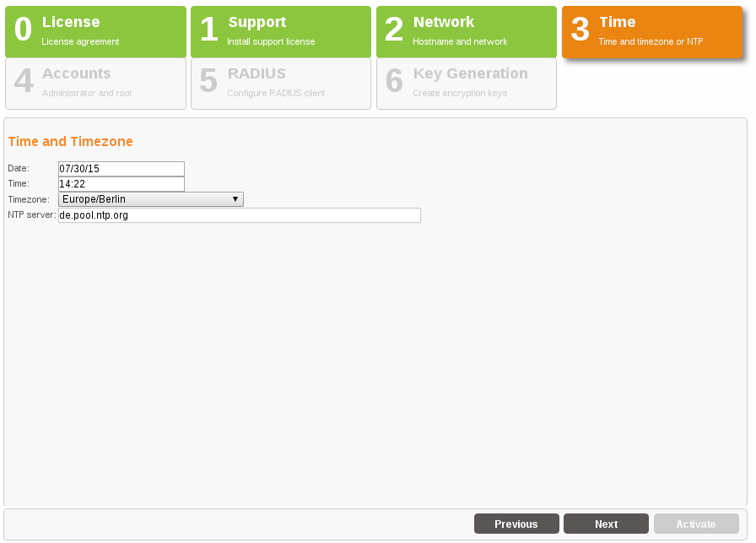Click the "Time:" field label
Image resolution: width=756 pixels, height=543 pixels.
(19, 184)
